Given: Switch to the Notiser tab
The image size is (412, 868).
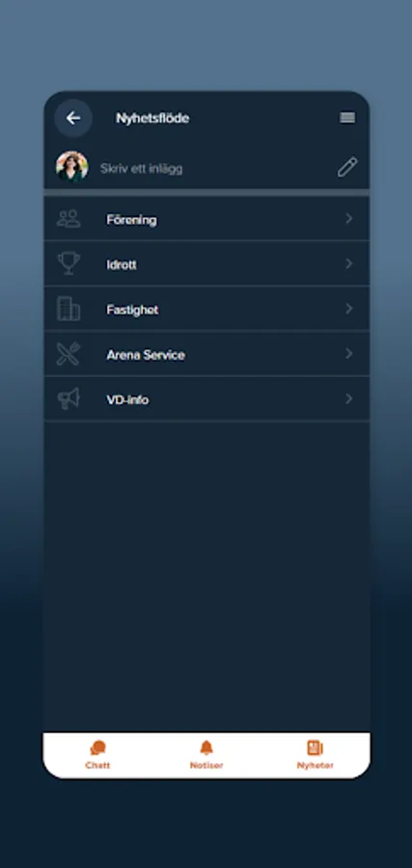Looking at the screenshot, I should click(206, 755).
